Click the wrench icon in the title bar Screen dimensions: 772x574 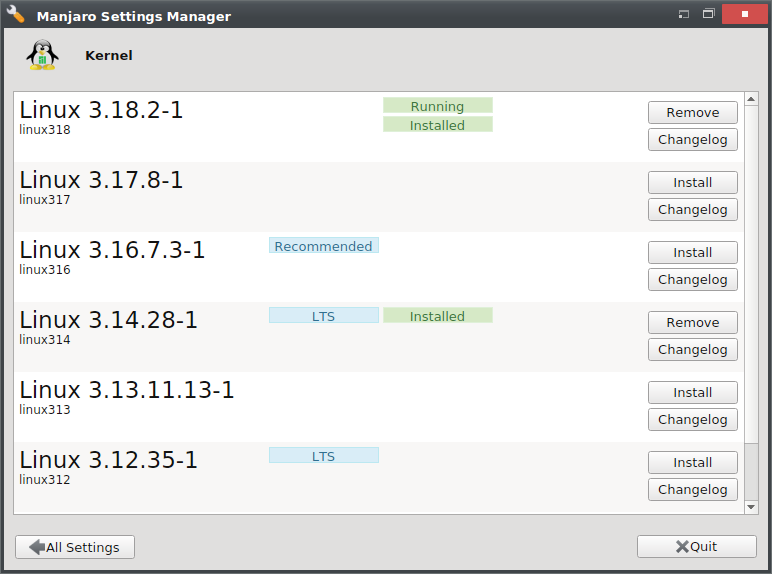pos(15,15)
